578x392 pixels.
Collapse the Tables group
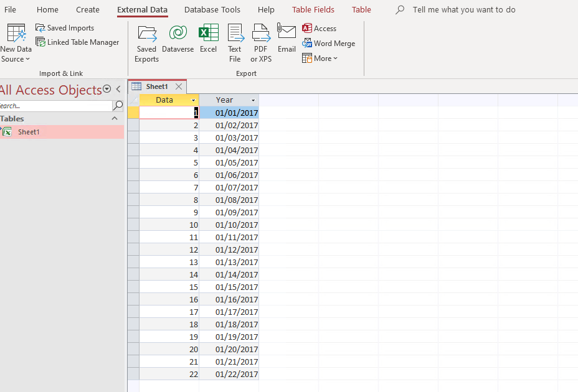pos(115,119)
